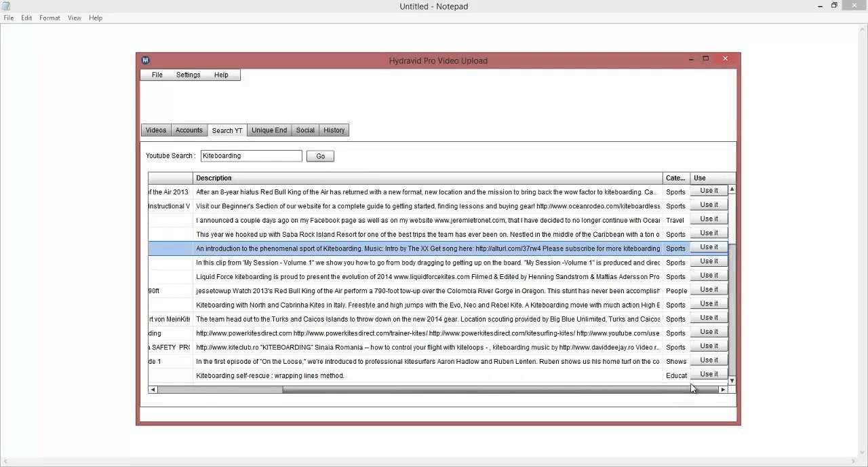Minimize the Hydravid Pro Video Upload window

tap(691, 59)
